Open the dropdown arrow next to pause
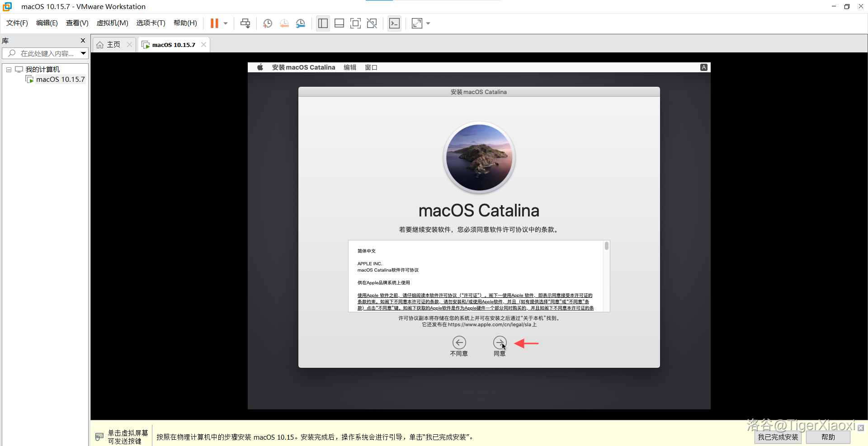The width and height of the screenshot is (868, 446). point(226,23)
